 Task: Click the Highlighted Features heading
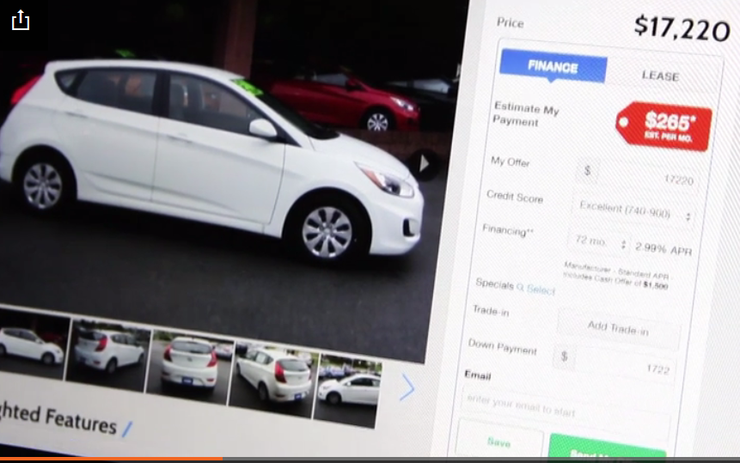58,418
